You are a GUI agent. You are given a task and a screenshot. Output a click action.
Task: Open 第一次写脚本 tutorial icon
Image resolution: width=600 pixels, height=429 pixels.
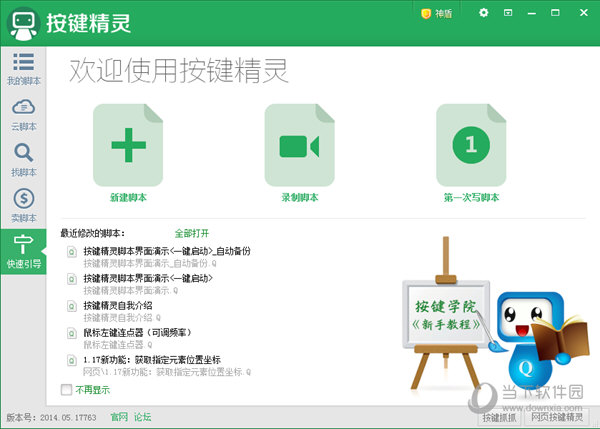pyautogui.click(x=471, y=145)
